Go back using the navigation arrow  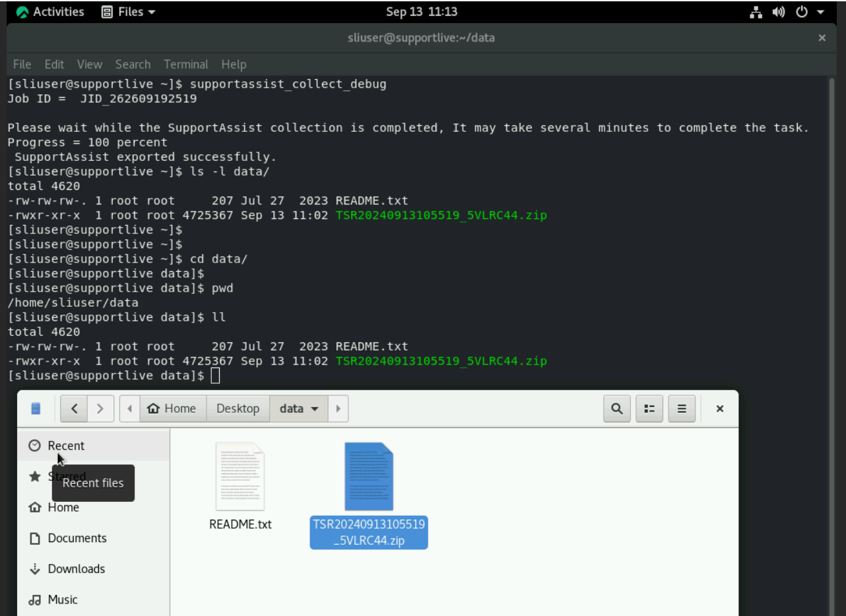click(x=73, y=408)
